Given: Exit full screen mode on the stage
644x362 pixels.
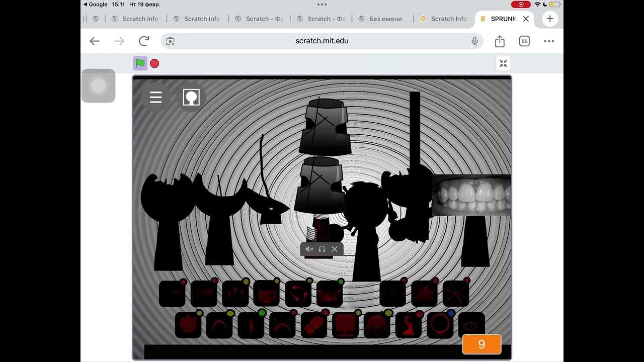Looking at the screenshot, I should [x=503, y=63].
